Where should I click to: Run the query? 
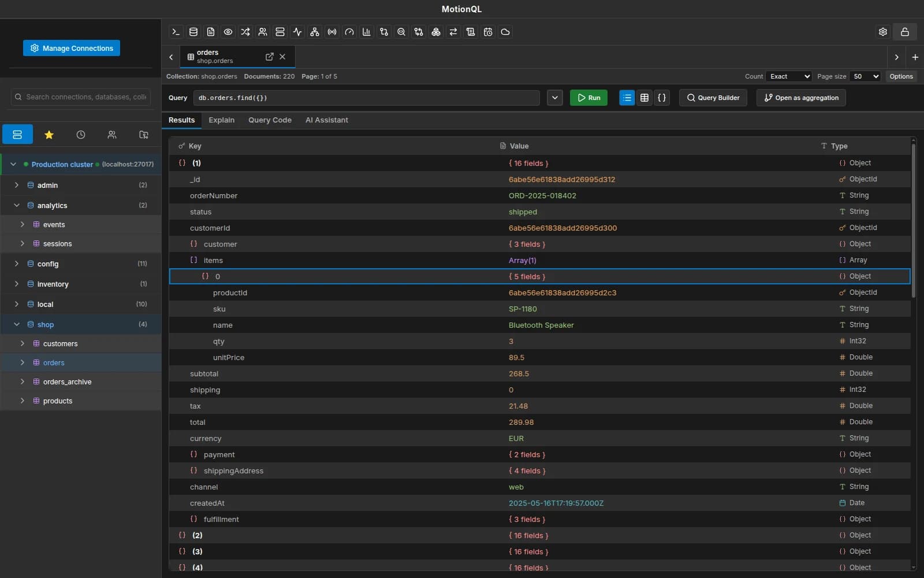pyautogui.click(x=588, y=98)
